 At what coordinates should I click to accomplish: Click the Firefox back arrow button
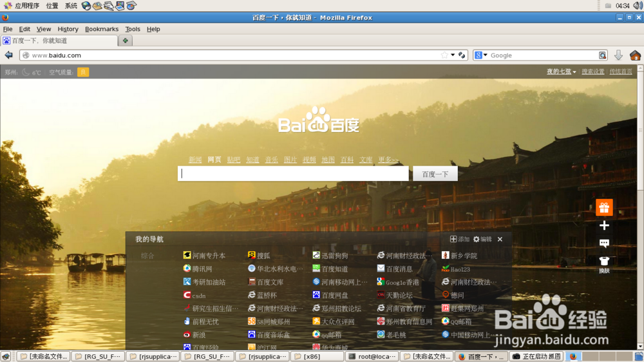tap(8, 55)
